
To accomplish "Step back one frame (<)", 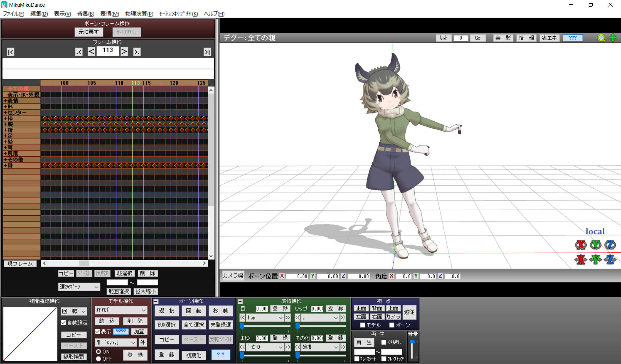I will pyautogui.click(x=91, y=52).
